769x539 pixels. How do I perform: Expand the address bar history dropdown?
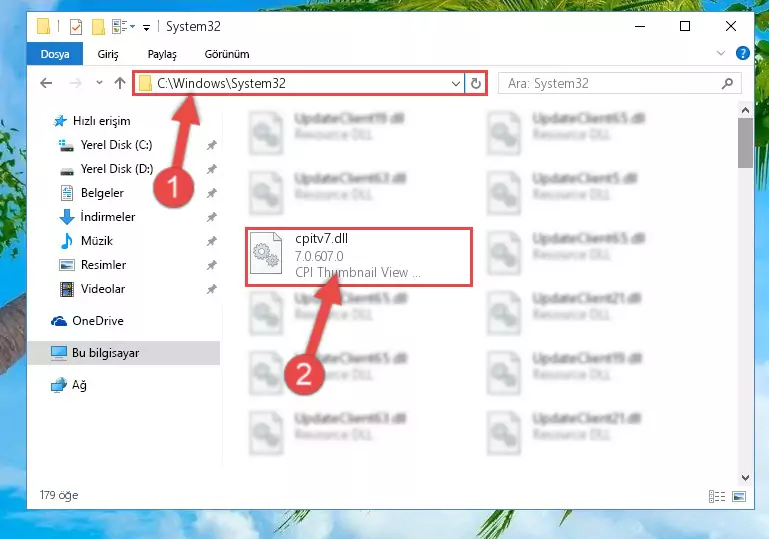[456, 83]
